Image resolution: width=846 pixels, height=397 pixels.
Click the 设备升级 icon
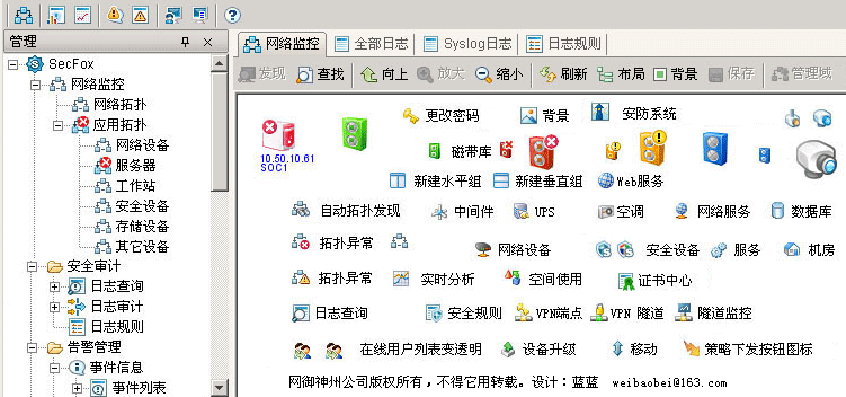508,349
